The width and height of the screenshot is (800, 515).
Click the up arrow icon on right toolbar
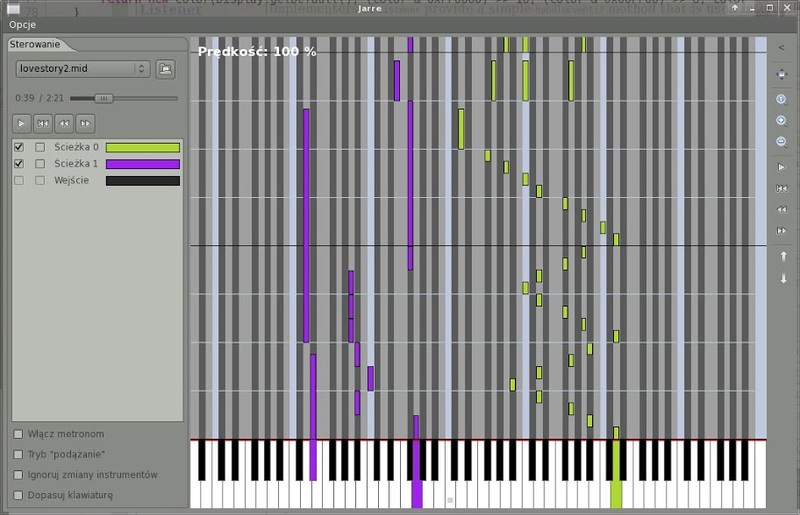coord(783,256)
